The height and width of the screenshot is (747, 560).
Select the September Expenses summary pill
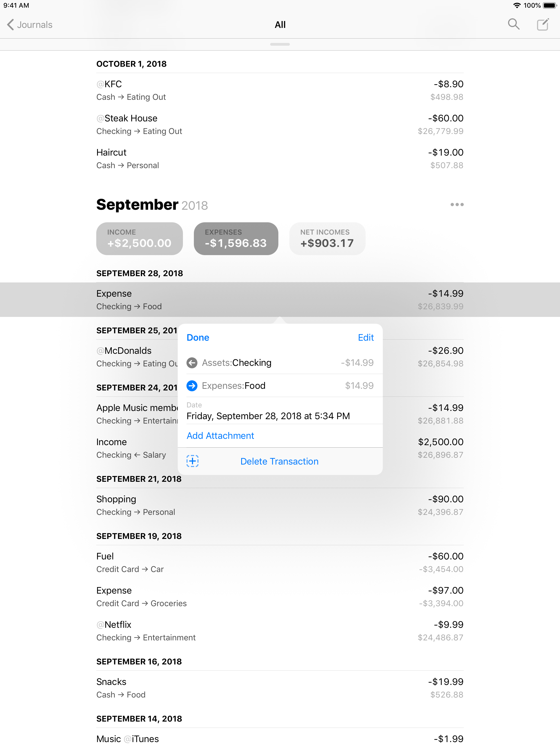(x=236, y=238)
